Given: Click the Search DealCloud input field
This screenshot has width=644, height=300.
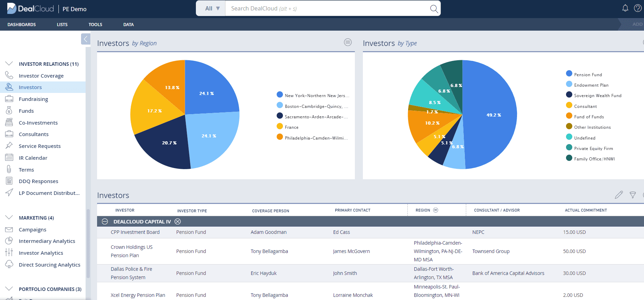Looking at the screenshot, I should coord(327,8).
